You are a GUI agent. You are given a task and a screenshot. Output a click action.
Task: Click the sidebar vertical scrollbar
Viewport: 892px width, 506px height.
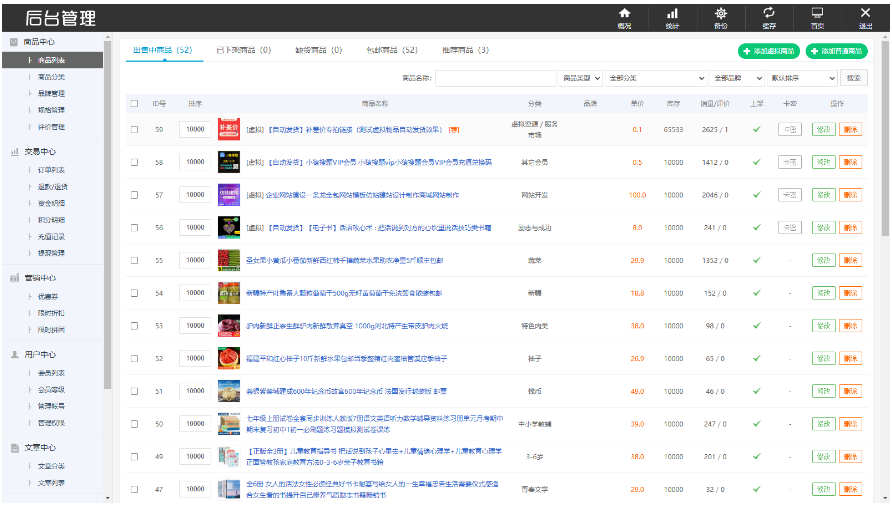click(x=108, y=216)
